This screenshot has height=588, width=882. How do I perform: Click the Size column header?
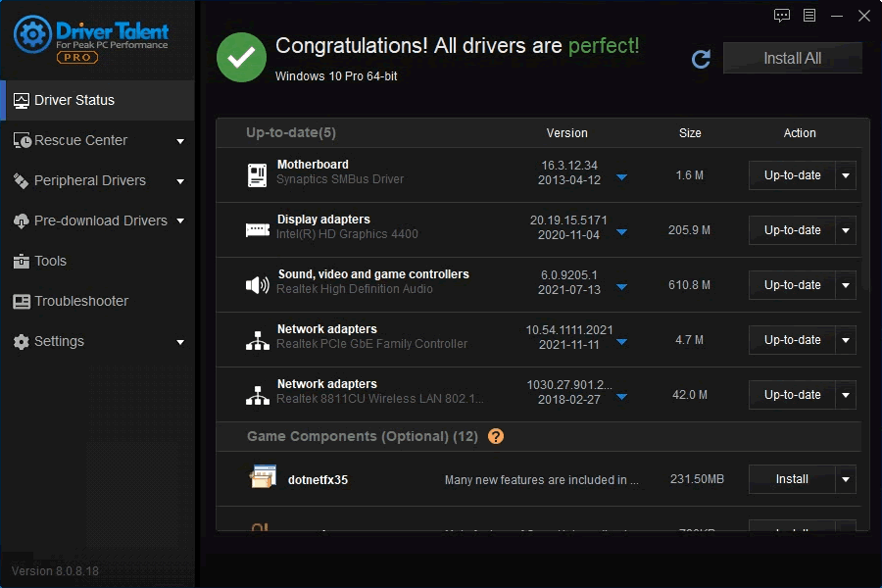tap(690, 133)
